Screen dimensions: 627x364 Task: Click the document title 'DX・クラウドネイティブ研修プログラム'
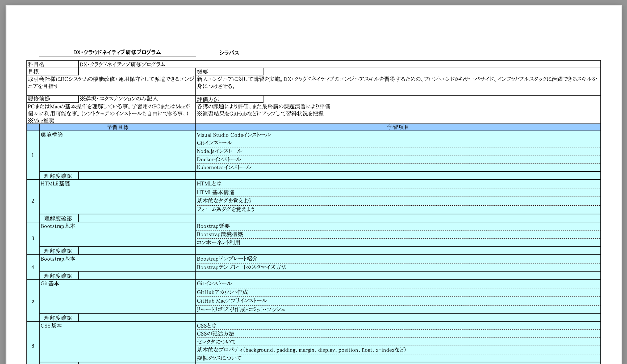tap(117, 52)
